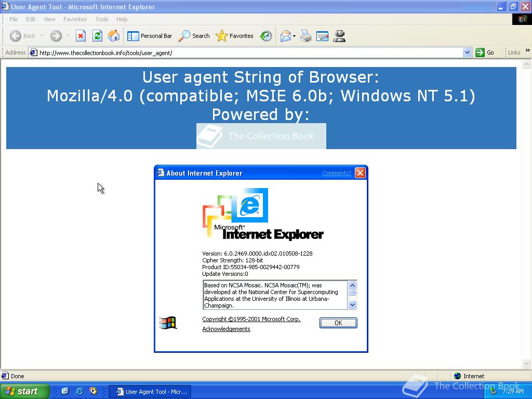Click the Product ID text line
The image size is (532, 399).
point(251,267)
